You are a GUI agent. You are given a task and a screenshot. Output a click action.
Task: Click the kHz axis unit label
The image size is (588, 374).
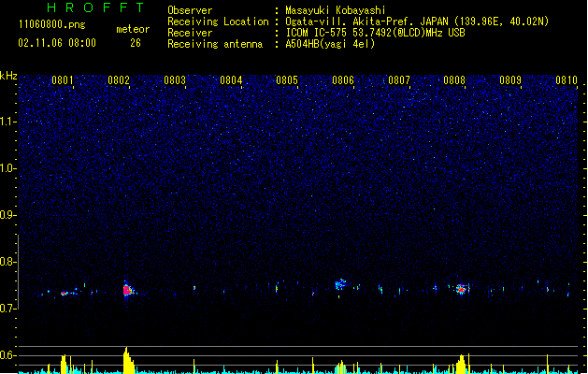(8, 76)
